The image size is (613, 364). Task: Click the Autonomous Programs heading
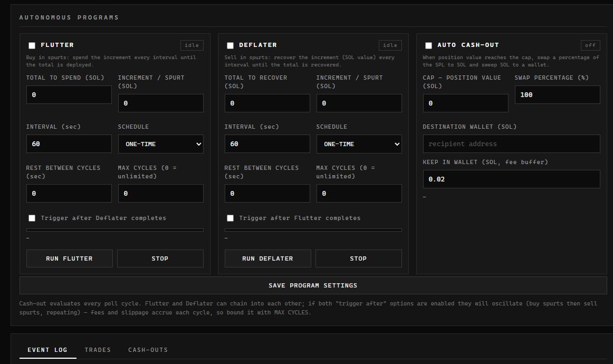[x=69, y=17]
